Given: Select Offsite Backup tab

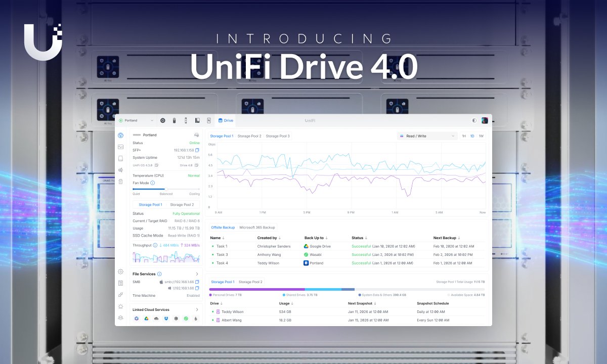Looking at the screenshot, I should pos(223,227).
